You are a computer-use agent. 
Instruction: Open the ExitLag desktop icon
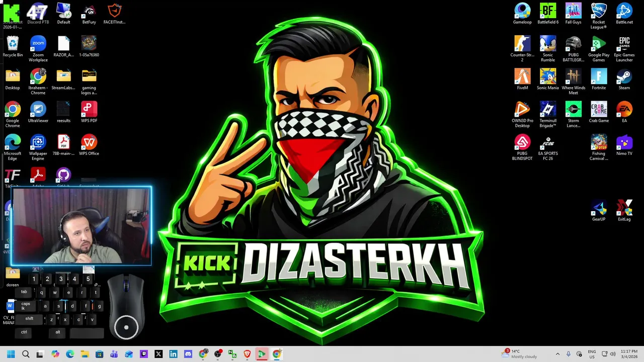(x=624, y=211)
